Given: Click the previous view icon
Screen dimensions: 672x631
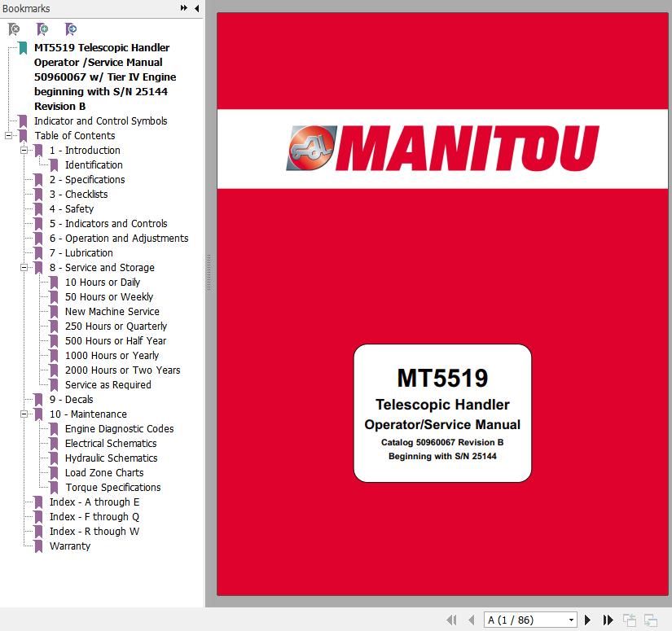Looking at the screenshot, I should click(x=630, y=620).
